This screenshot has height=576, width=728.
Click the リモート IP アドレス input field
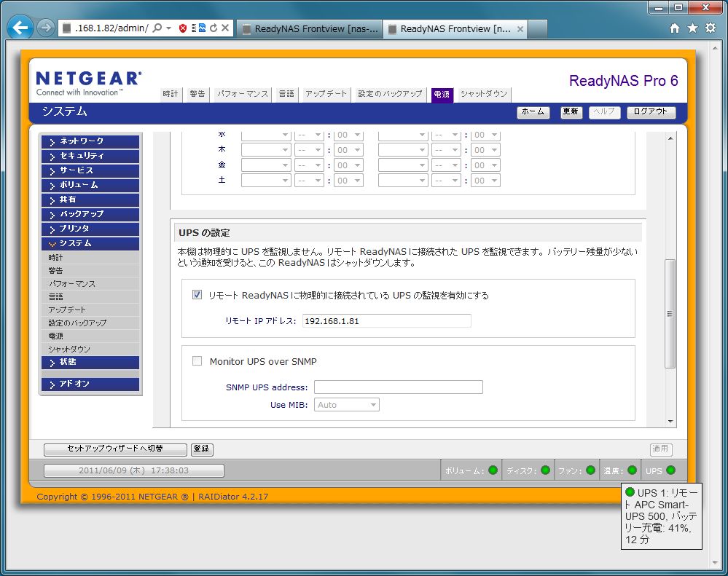(x=386, y=321)
